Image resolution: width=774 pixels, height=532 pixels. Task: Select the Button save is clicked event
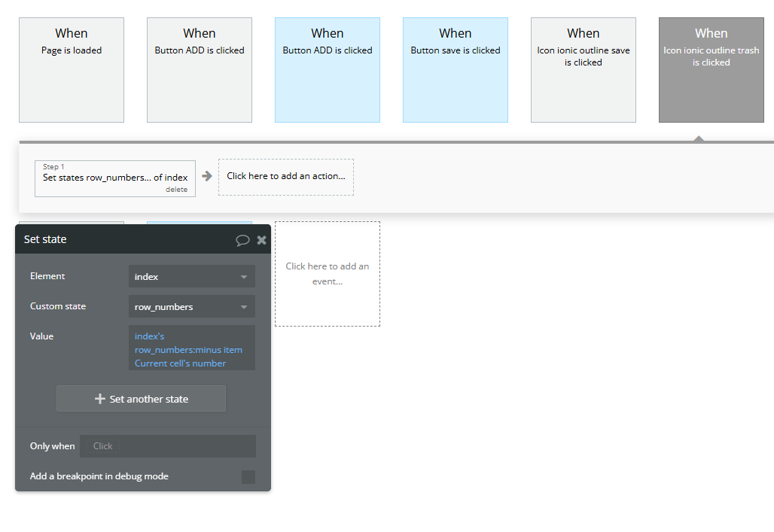[455, 70]
